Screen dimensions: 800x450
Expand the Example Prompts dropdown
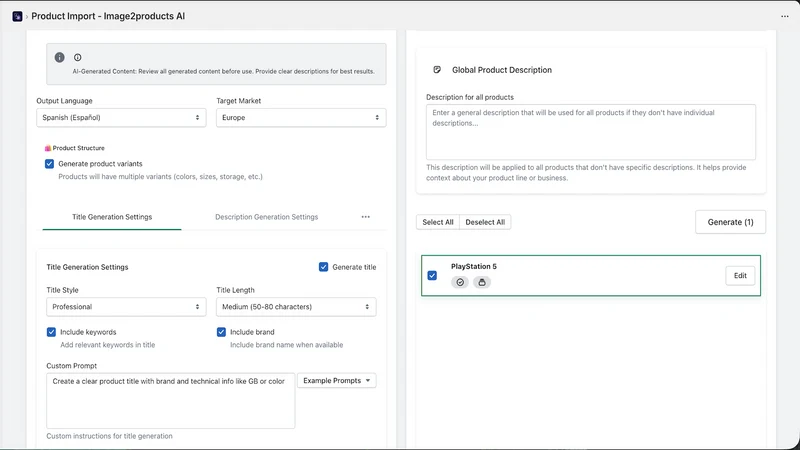pyautogui.click(x=337, y=381)
